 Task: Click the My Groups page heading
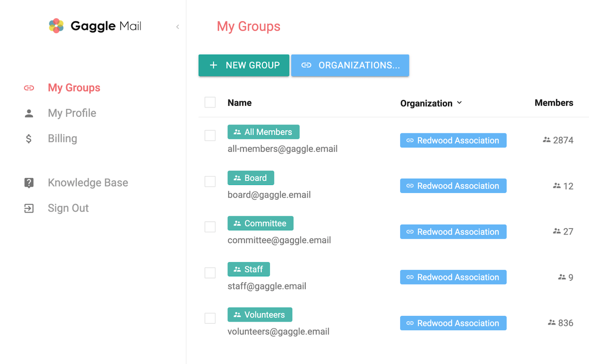[248, 27]
